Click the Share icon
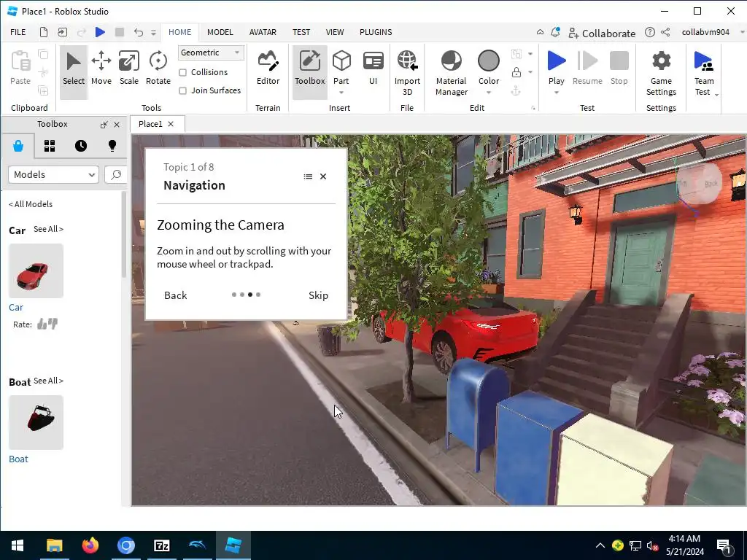Image resolution: width=747 pixels, height=560 pixels. (665, 32)
